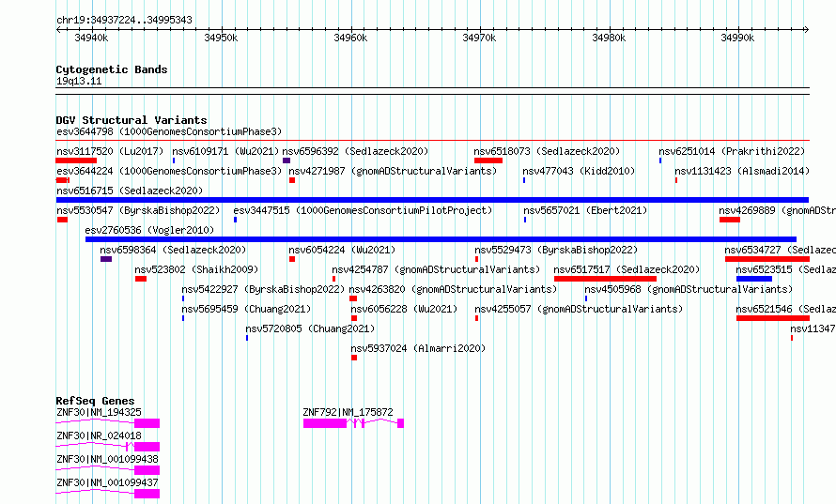The width and height of the screenshot is (836, 504).
Task: Select the red glyph under nsv5937024
Action: coord(354,358)
